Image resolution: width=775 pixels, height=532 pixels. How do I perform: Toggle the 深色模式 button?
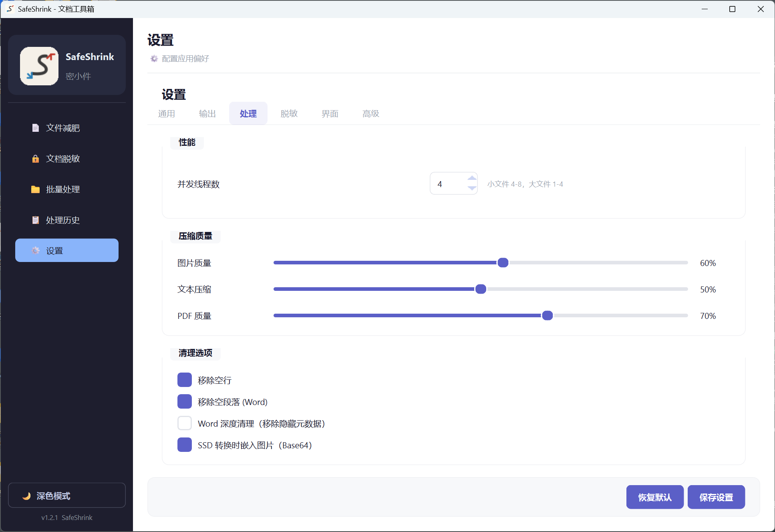67,496
